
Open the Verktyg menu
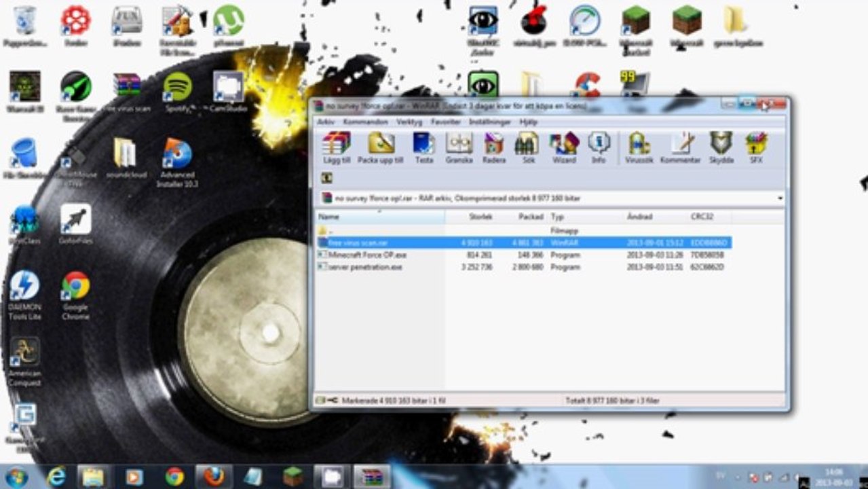click(410, 122)
